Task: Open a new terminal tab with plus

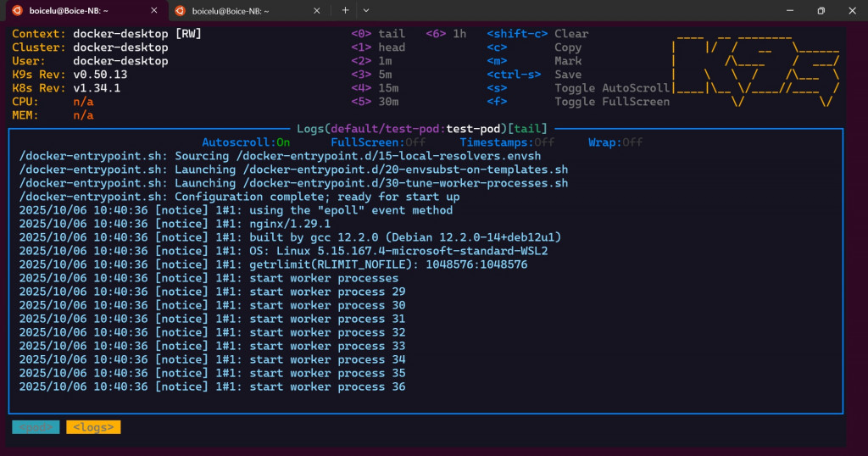Action: click(x=346, y=10)
